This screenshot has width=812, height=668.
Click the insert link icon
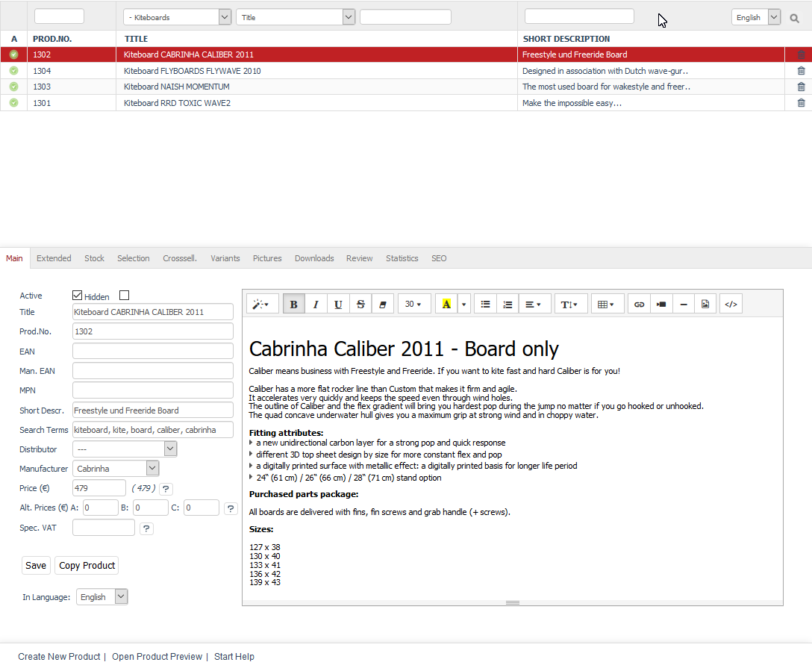click(x=639, y=304)
